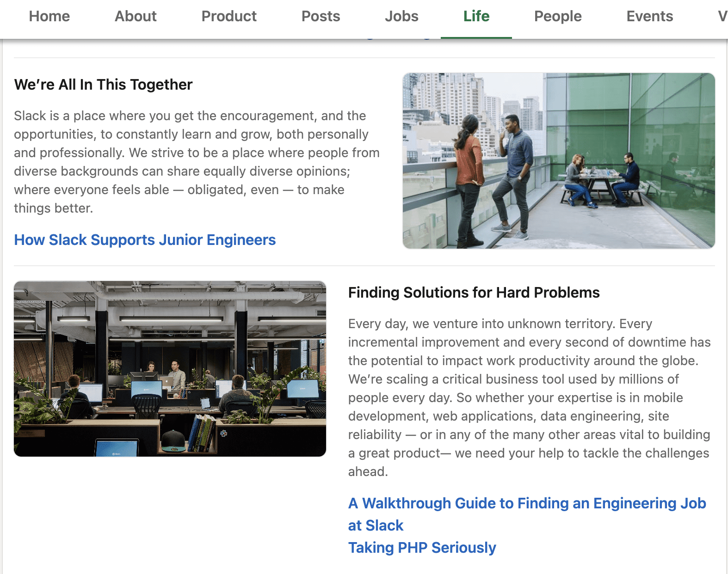Click the paragraph beginning 'Every day, we venture'
Viewport: 728px width, 574px height.
click(529, 397)
